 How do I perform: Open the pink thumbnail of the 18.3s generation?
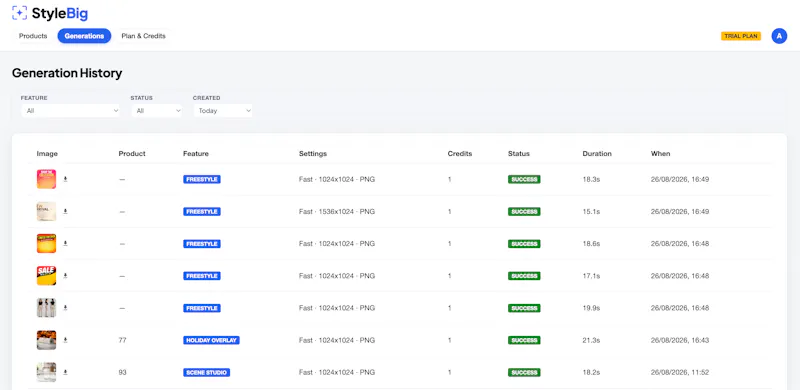[x=46, y=179]
